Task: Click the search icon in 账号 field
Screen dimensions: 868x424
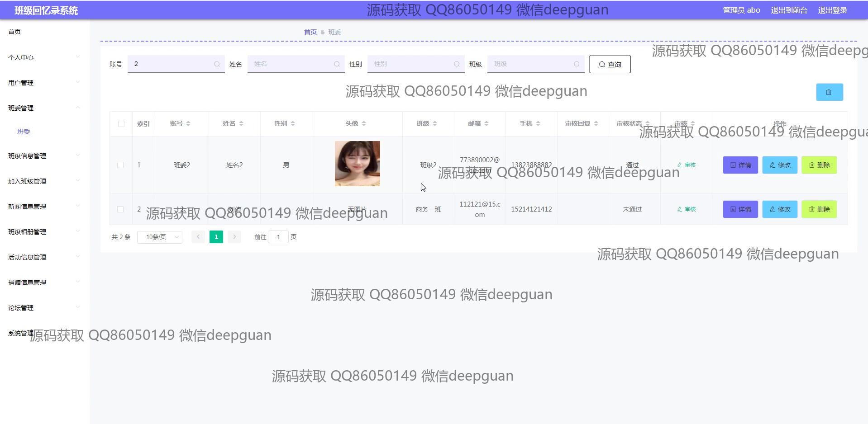Action: 217,64
